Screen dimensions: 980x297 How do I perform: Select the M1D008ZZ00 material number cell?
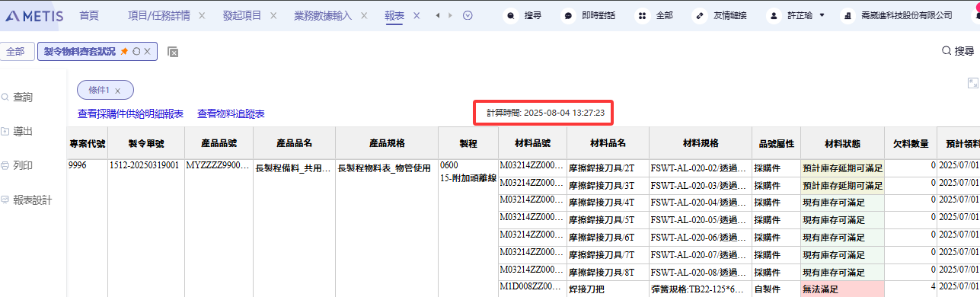(532, 289)
